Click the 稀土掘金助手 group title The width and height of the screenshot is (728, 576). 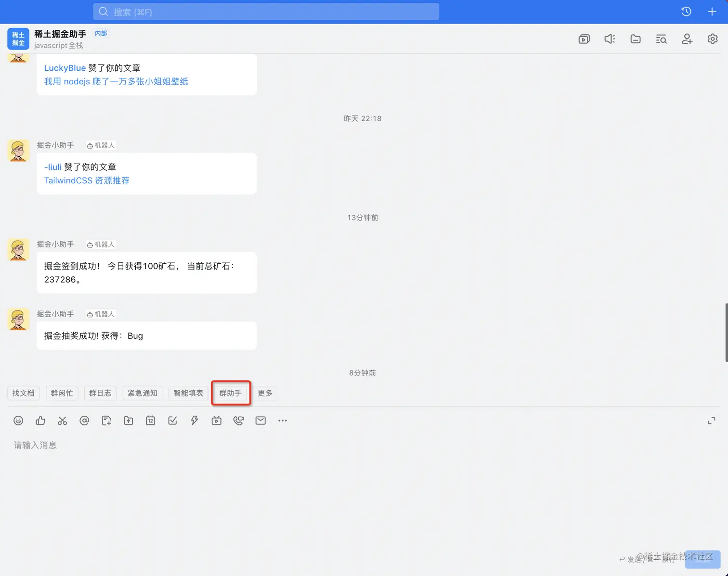click(60, 34)
